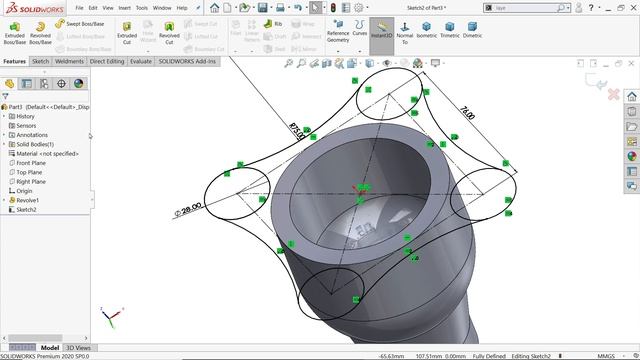
Task: Open the File Explorer folder in task pane
Action: coord(631,127)
